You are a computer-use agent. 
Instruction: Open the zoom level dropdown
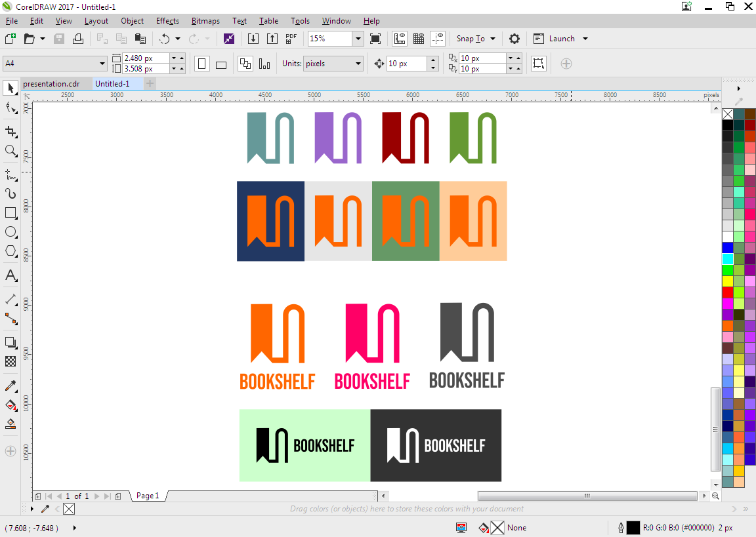(358, 39)
